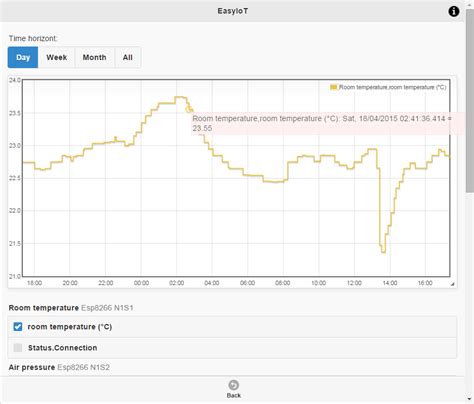
Task: Open the info icon in header
Action: tap(453, 11)
